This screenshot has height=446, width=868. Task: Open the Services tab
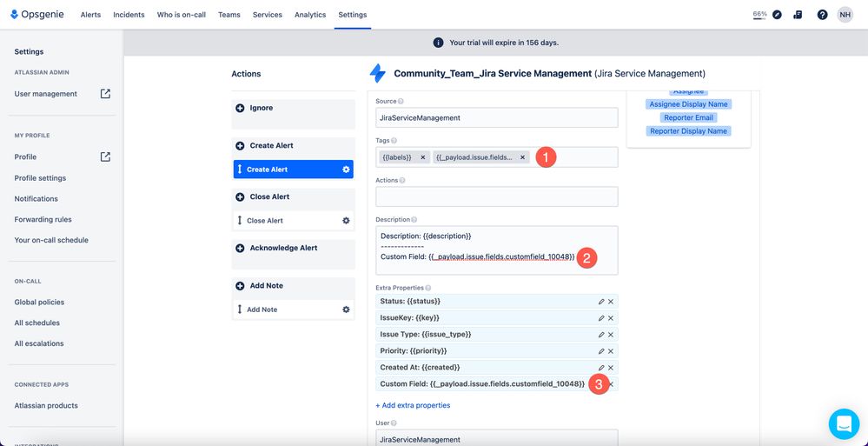pos(268,15)
